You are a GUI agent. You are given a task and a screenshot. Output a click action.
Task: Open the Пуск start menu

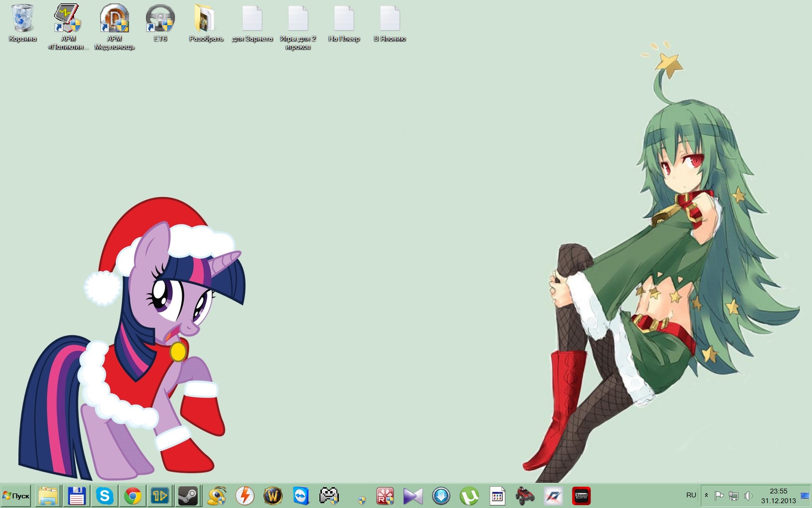[x=15, y=496]
